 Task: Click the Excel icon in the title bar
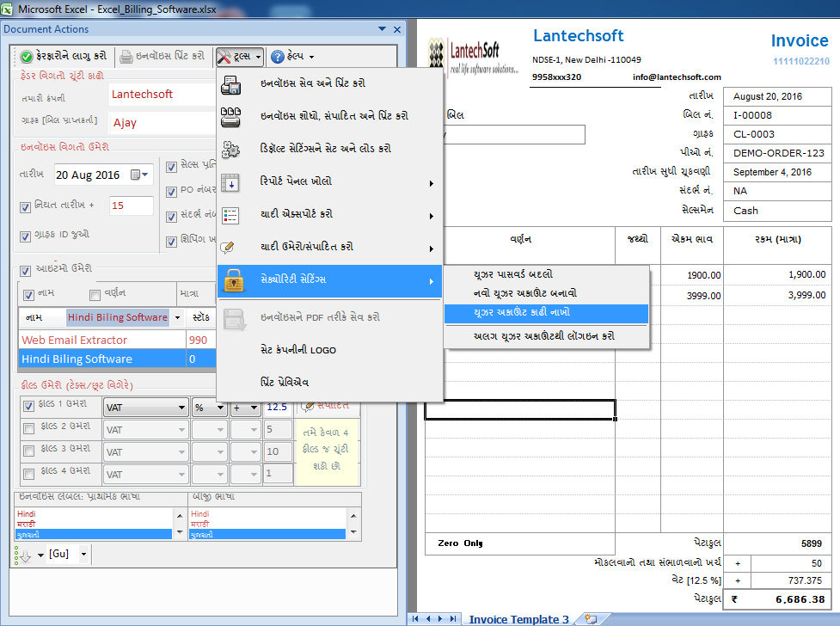6,9
